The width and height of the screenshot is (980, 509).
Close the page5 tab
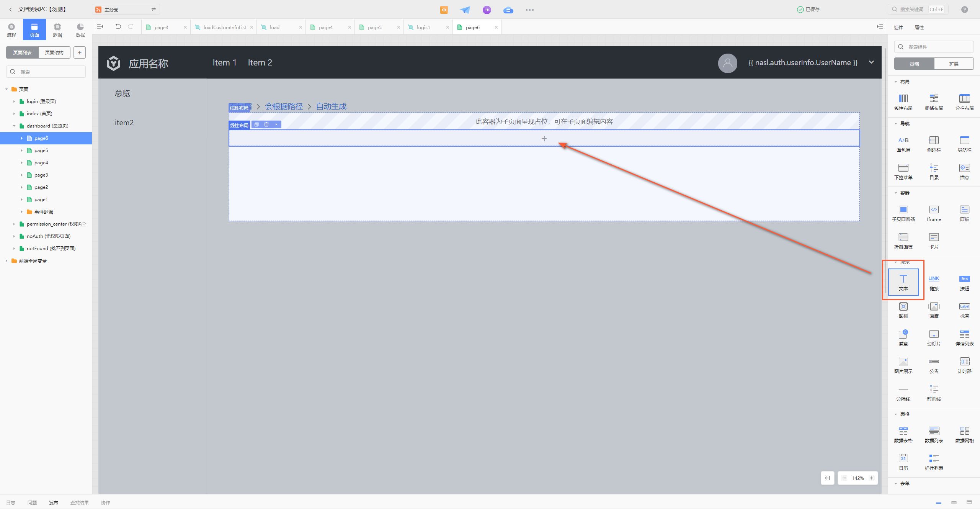pyautogui.click(x=399, y=27)
